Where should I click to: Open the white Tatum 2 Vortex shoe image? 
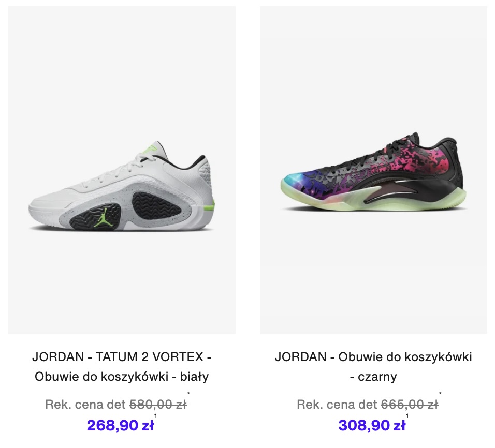[122, 170]
